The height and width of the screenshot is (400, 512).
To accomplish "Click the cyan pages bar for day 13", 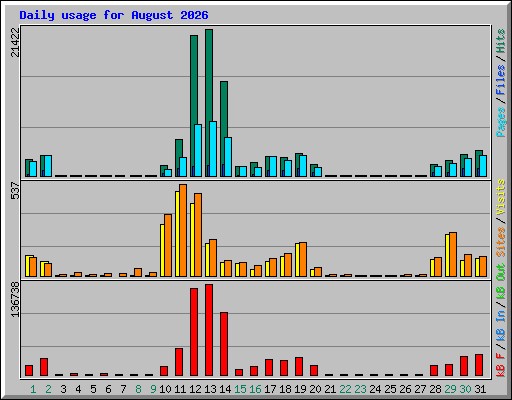I will click(213, 149).
